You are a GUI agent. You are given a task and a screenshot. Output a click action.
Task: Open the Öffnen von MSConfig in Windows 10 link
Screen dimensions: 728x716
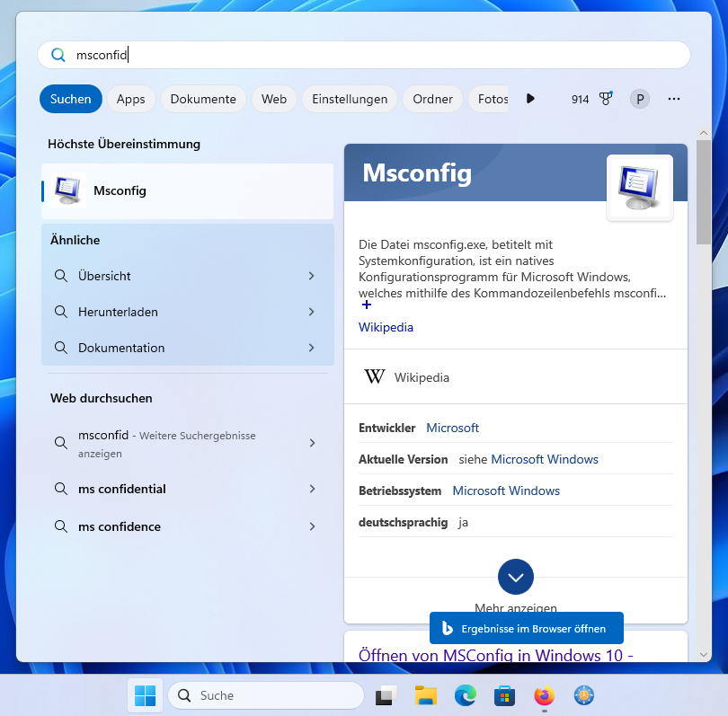(x=496, y=655)
